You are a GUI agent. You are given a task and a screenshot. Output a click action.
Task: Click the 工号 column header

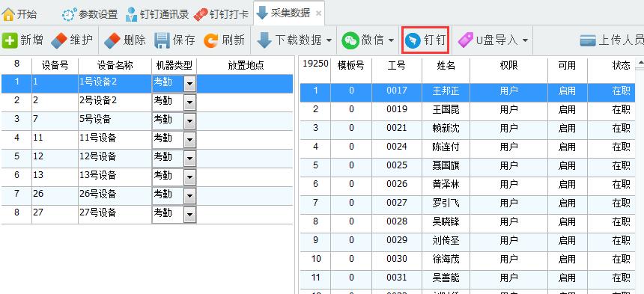(396, 65)
